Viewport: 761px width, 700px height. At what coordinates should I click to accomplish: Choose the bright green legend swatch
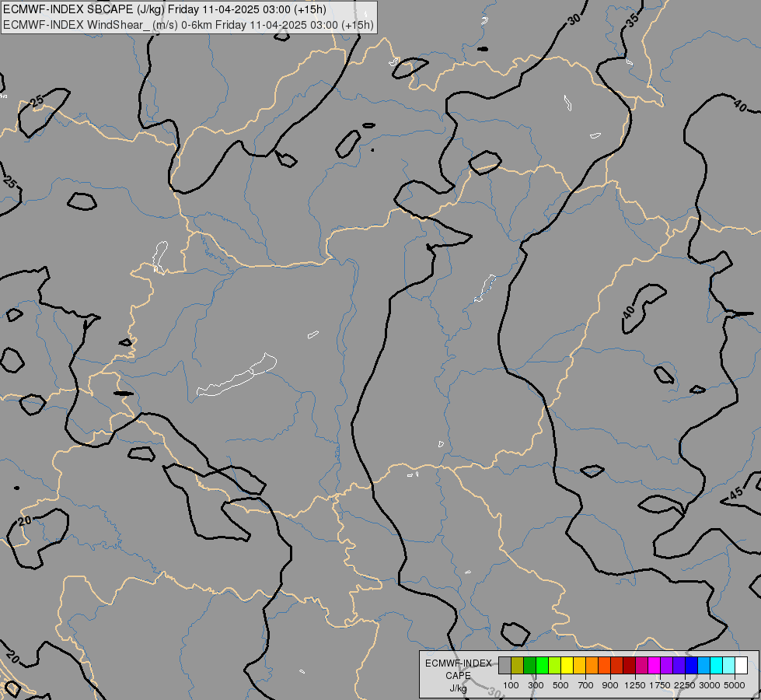click(542, 665)
